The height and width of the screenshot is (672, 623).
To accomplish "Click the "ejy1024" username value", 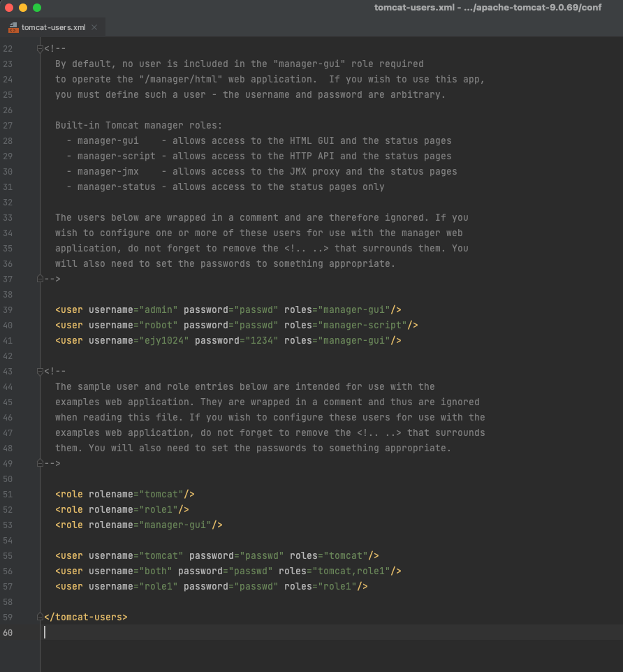I will click(164, 341).
